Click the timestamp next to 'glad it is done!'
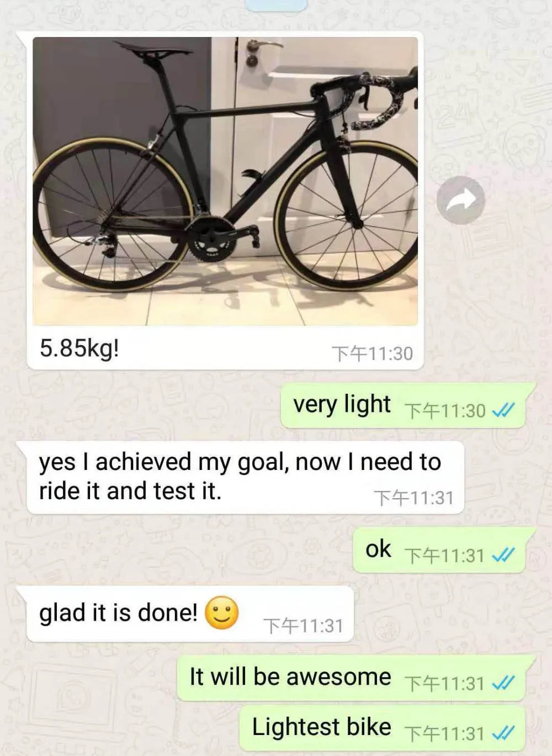Screen dimensions: 552x756 pos(303,626)
